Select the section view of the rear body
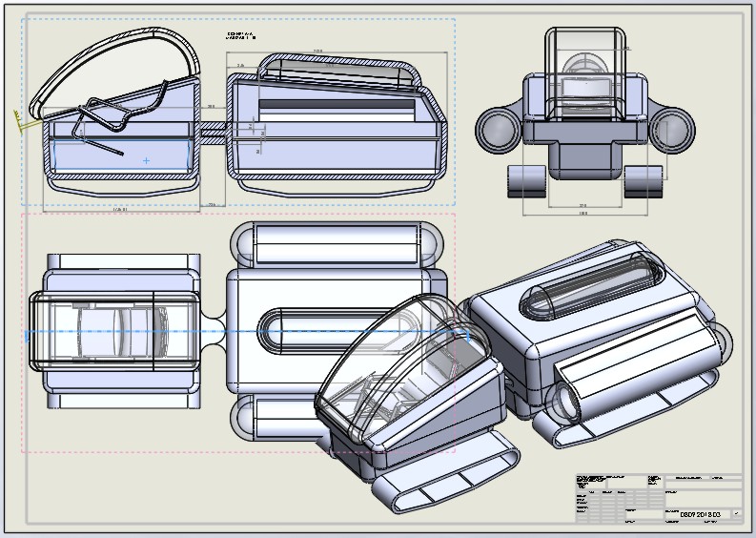The width and height of the screenshot is (756, 538). 337,126
